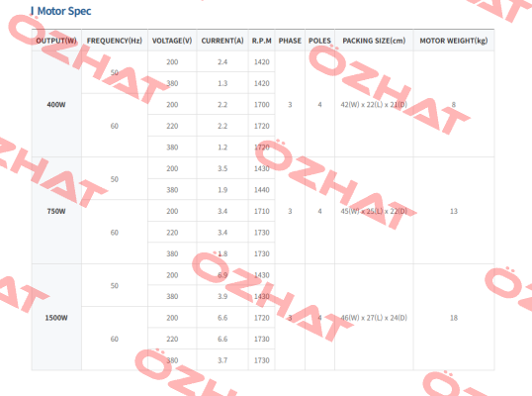This screenshot has width=532, height=396.
Task: Click the MOTOR WEIGHT(kg) column header
Action: pyautogui.click(x=454, y=41)
